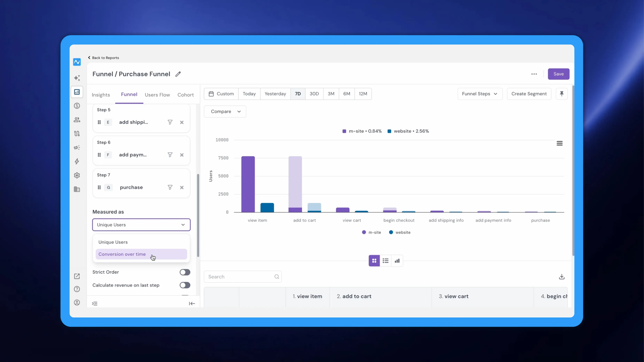Switch to the Insights tab
The height and width of the screenshot is (362, 644).
(x=101, y=95)
